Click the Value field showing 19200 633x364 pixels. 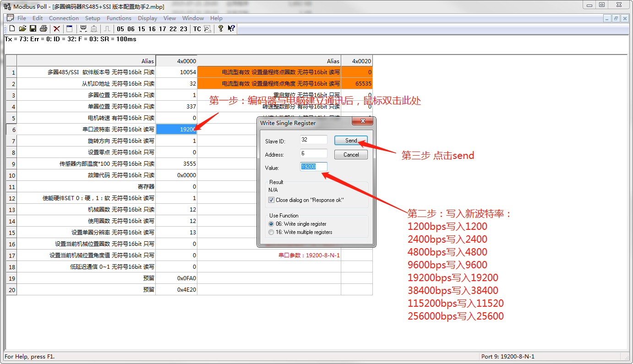[x=314, y=167]
